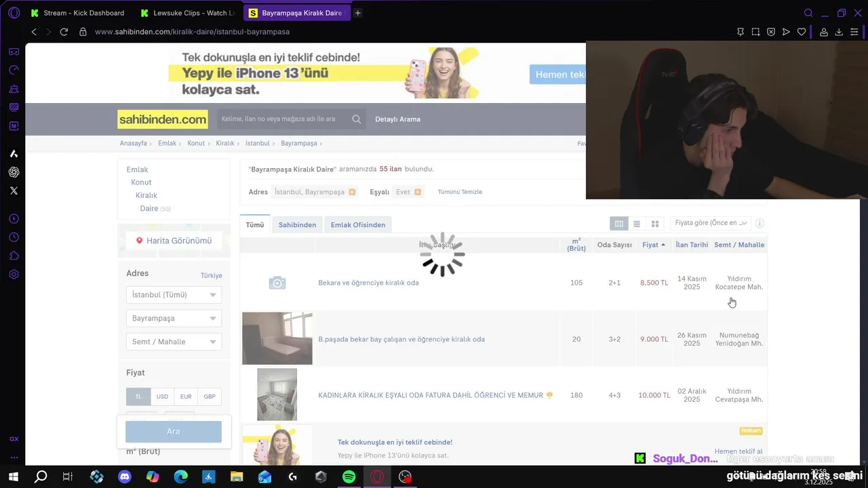Open the Semt / Mahalle dropdown
The image size is (868, 488).
174,342
